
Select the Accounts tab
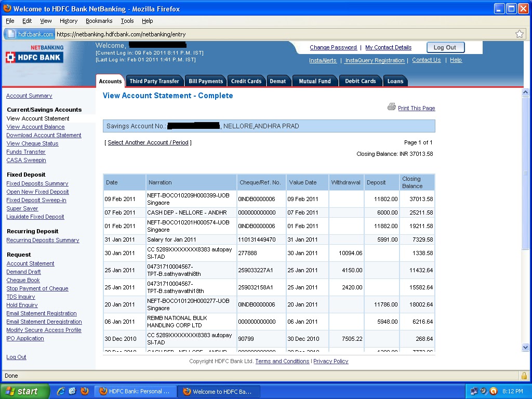pyautogui.click(x=110, y=81)
